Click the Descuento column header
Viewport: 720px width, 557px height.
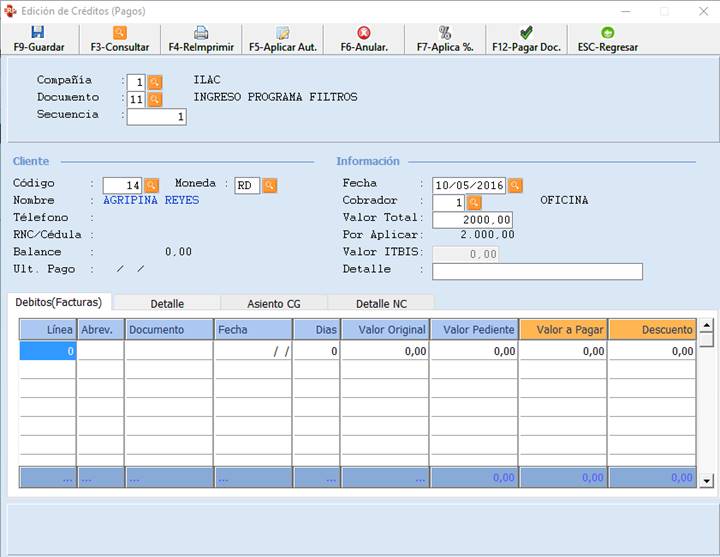tap(652, 330)
